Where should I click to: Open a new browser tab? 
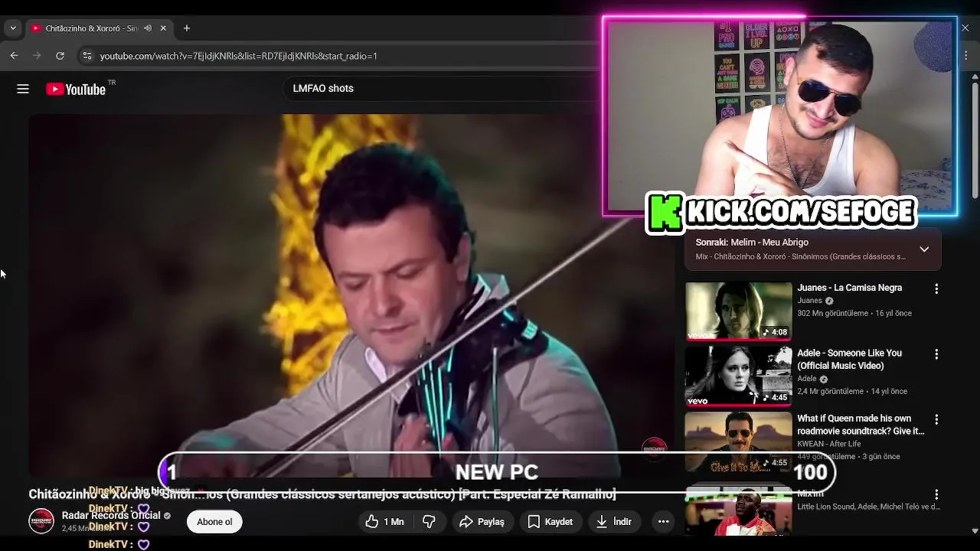coord(186,28)
